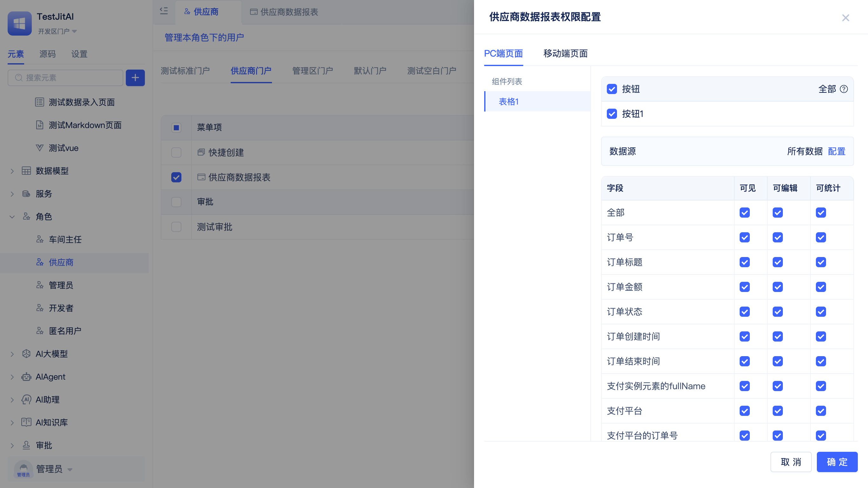Switch to 源码 tab
This screenshot has width=868, height=488.
coord(48,54)
